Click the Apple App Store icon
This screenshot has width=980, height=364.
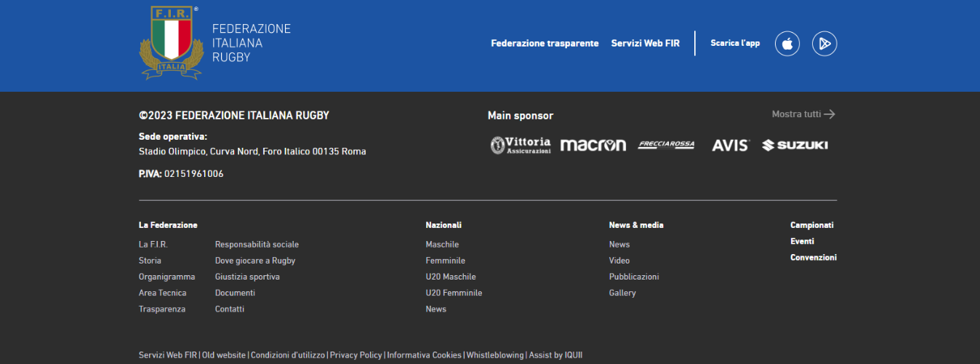click(787, 44)
